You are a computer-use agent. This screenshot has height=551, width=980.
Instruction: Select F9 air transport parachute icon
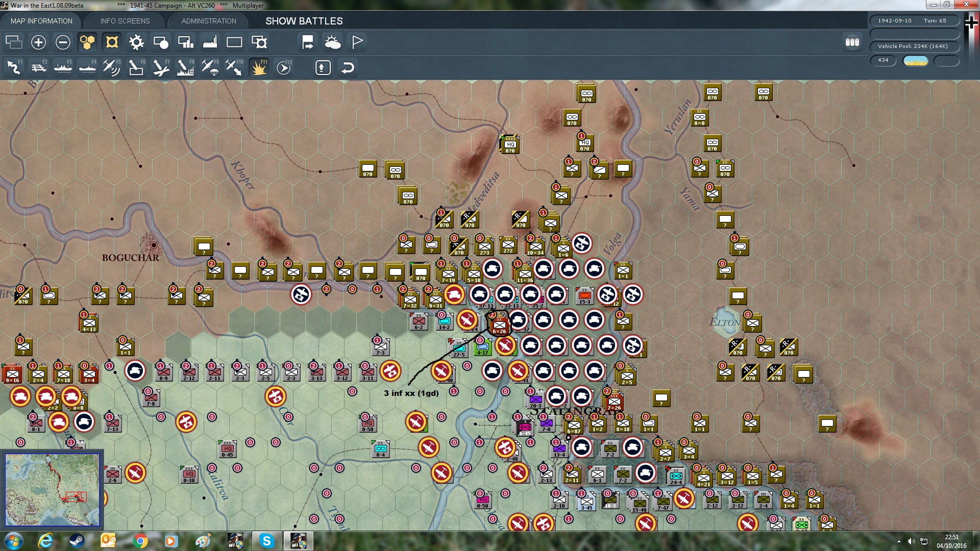coord(210,67)
